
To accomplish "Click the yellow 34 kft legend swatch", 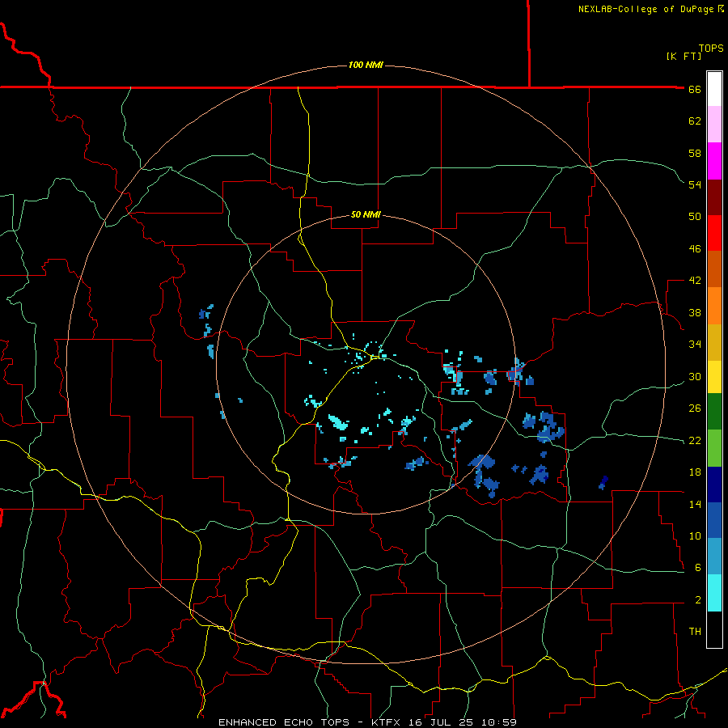I will tap(714, 377).
